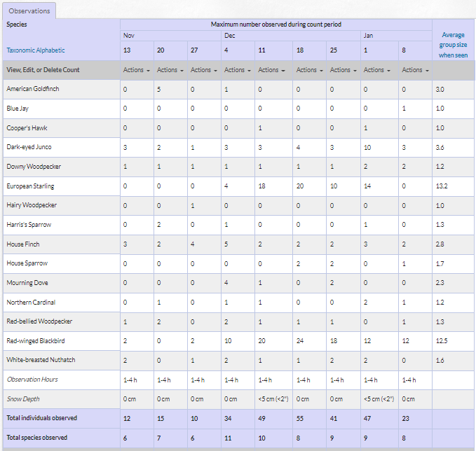Click the Total individuals observed label
The width and height of the screenshot is (476, 451).
coord(42,418)
